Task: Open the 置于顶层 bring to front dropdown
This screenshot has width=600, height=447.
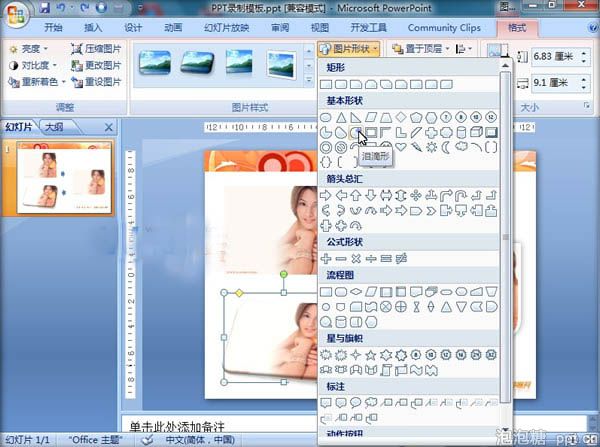Action: pos(421,49)
